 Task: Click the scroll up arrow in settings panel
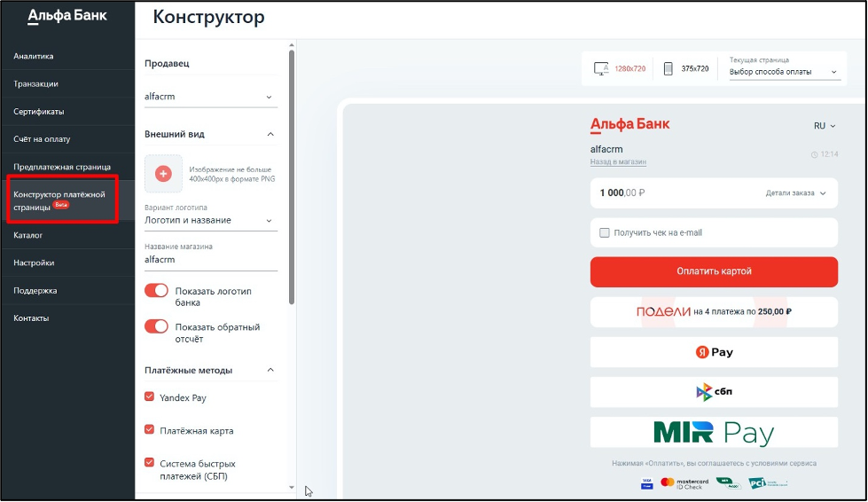292,45
